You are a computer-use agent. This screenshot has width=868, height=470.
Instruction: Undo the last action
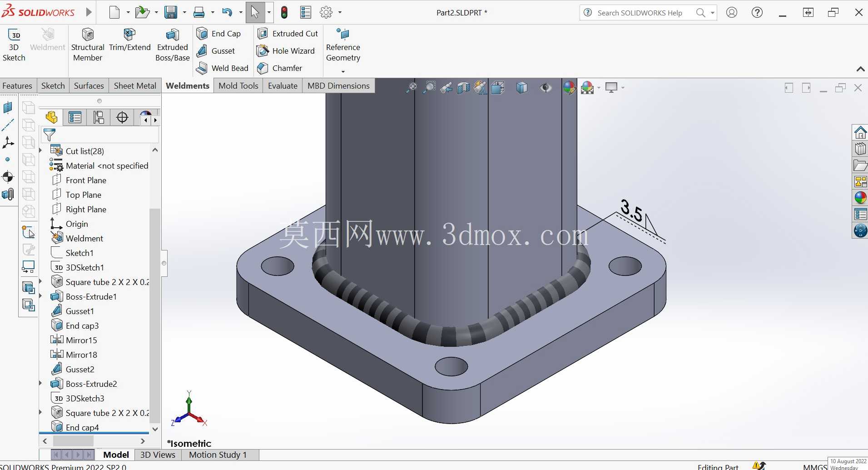click(227, 12)
